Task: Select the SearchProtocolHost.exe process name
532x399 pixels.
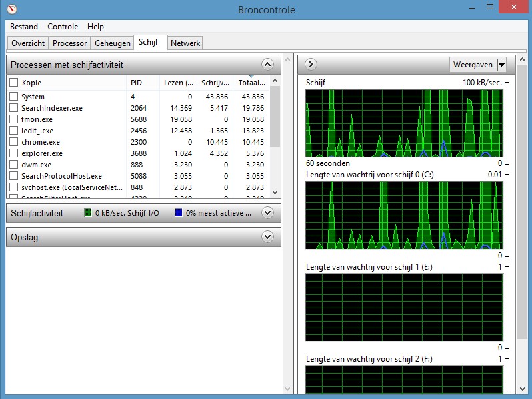Action: click(62, 176)
